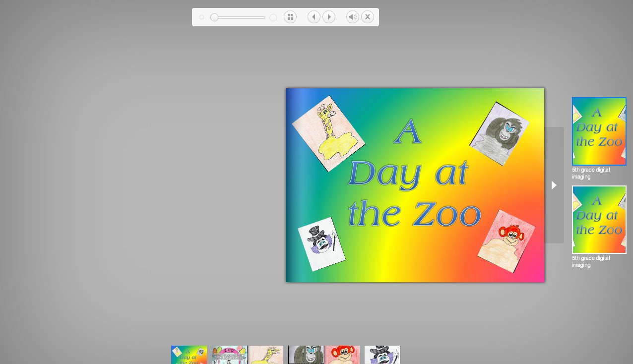Click the zoom slider handle
Image resolution: width=633 pixels, height=364 pixels.
(214, 17)
